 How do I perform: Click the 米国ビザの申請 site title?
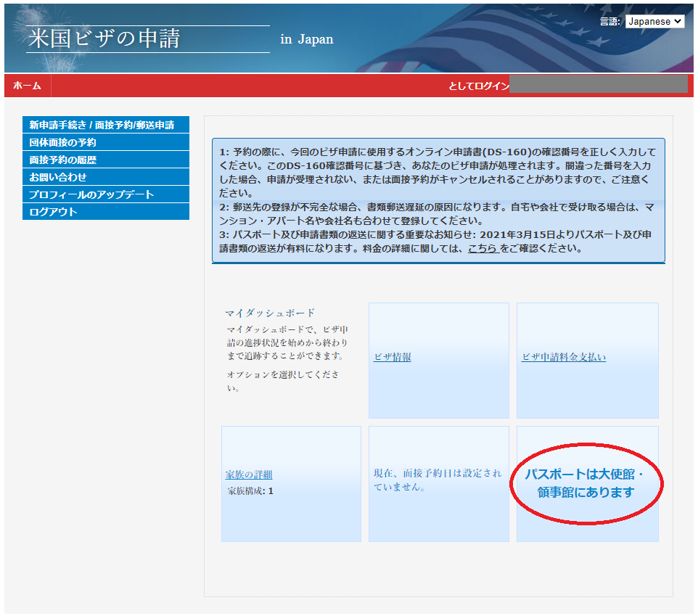(104, 38)
